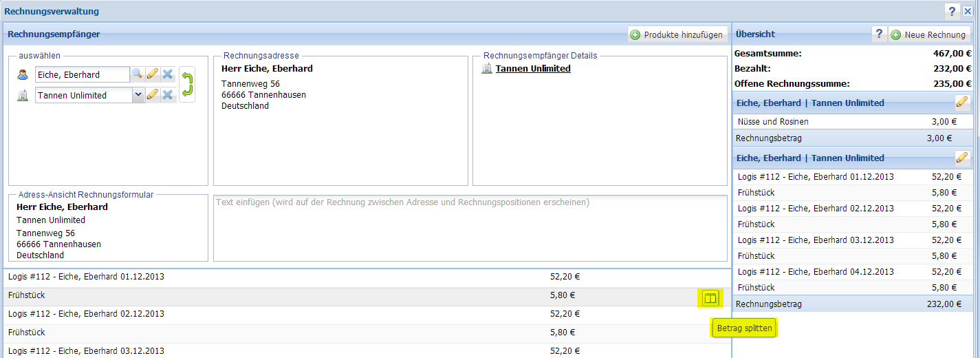Edit the 3,00 € invoice with pencil icon
The height and width of the screenshot is (358, 980).
(x=962, y=103)
